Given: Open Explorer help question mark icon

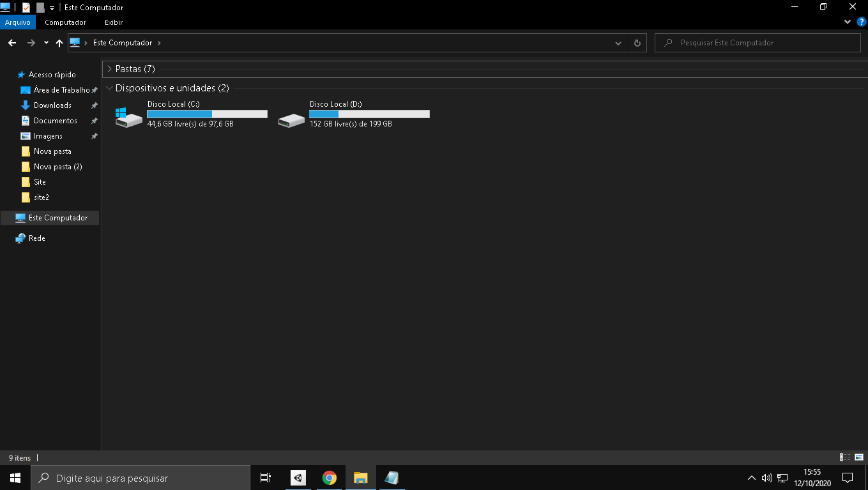Looking at the screenshot, I should (861, 22).
